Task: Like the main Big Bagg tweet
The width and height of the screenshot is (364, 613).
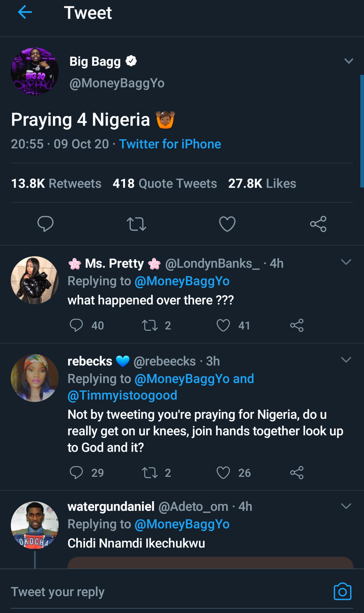Action: (227, 224)
